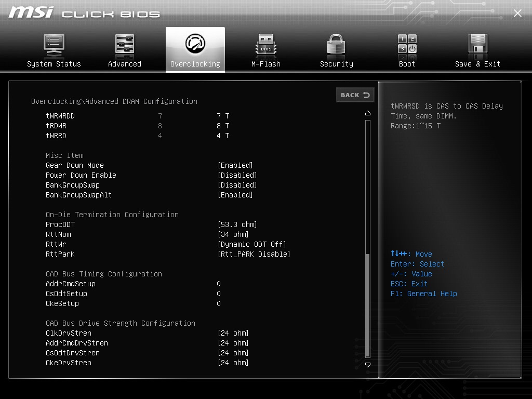Close the Click BIOS window with X
This screenshot has width=532, height=399.
(x=517, y=13)
